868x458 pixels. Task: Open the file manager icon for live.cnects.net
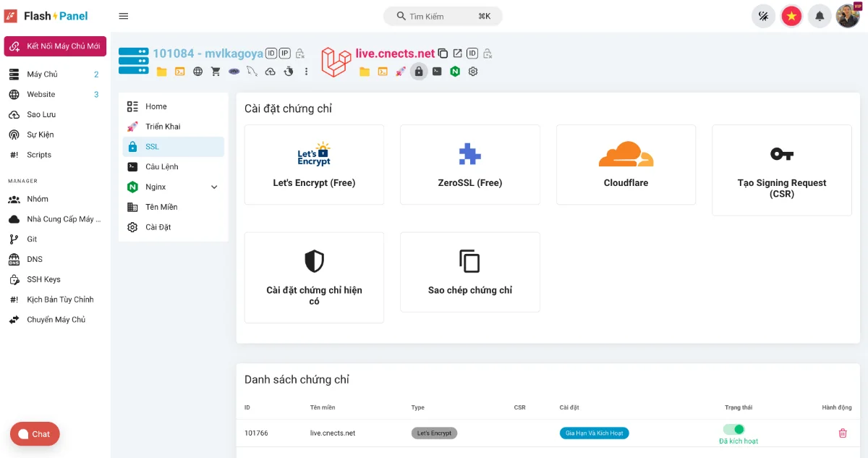pos(365,71)
